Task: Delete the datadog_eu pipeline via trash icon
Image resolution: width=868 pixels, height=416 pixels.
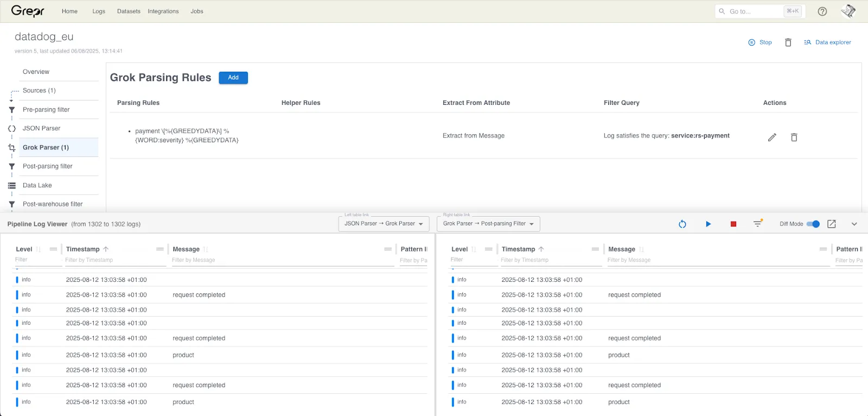Action: click(x=788, y=42)
